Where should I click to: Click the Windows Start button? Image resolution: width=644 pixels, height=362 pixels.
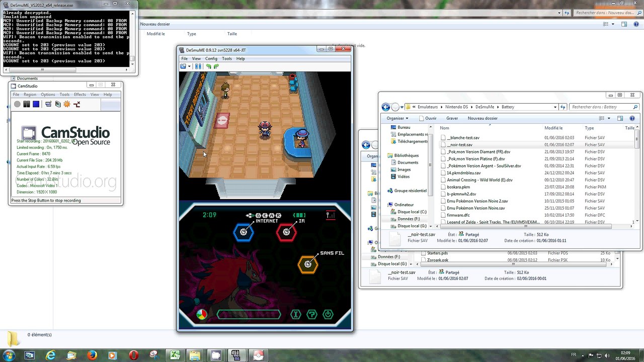pyautogui.click(x=9, y=355)
